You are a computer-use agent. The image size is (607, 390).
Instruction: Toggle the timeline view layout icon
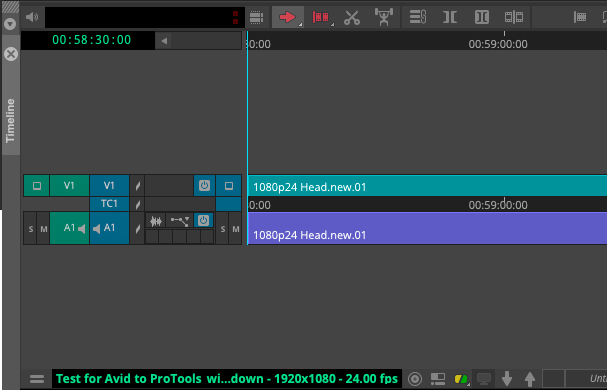click(x=438, y=379)
